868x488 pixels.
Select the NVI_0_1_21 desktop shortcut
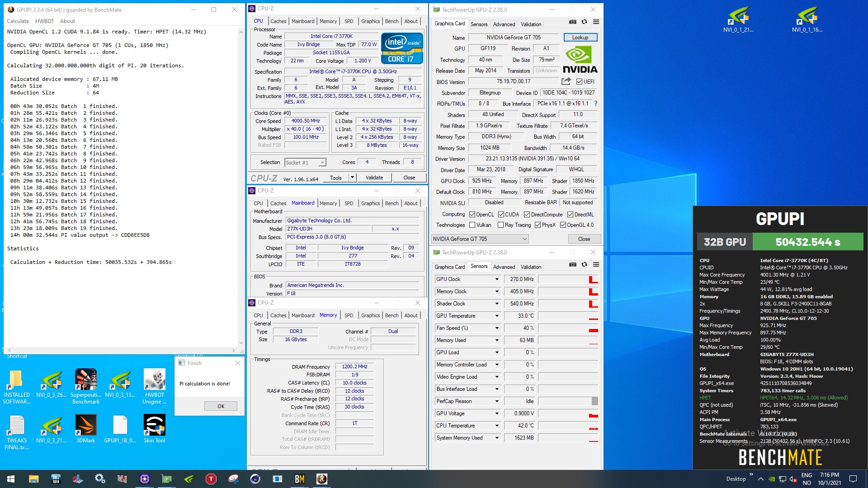click(738, 20)
